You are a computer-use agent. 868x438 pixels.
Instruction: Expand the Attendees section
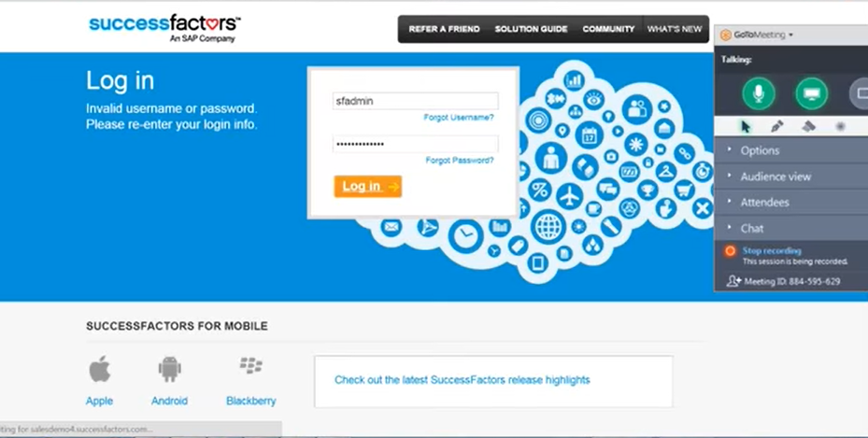791,203
